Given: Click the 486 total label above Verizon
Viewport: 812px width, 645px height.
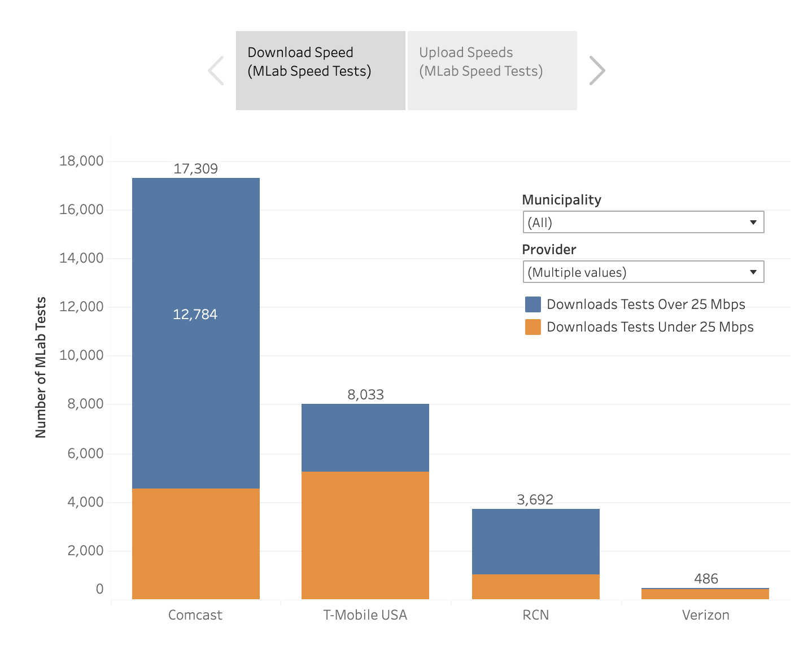Looking at the screenshot, I should (x=706, y=579).
